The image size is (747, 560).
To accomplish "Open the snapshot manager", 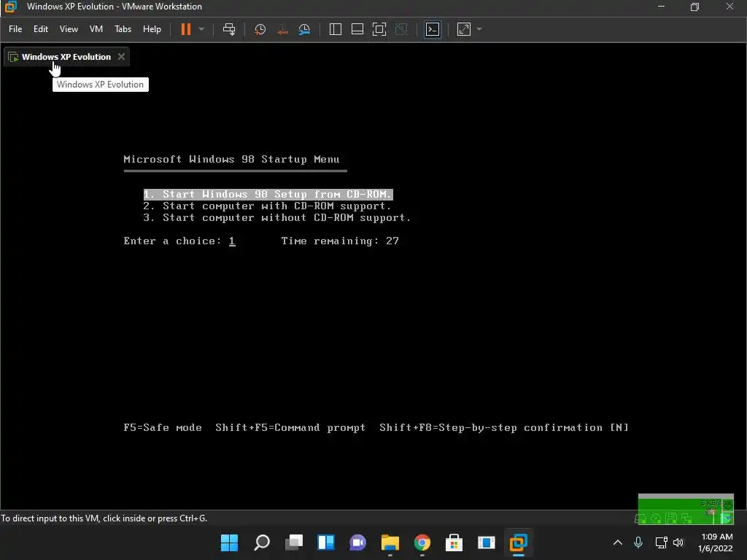I will [x=304, y=29].
